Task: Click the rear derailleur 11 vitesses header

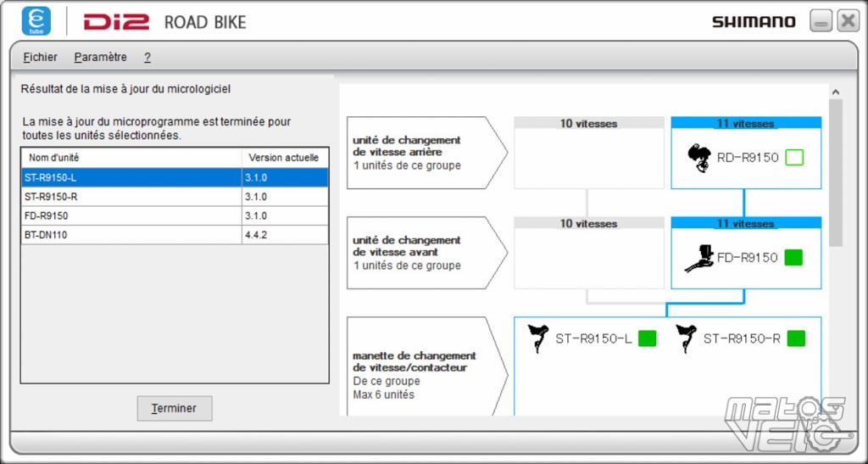Action: pyautogui.click(x=746, y=124)
